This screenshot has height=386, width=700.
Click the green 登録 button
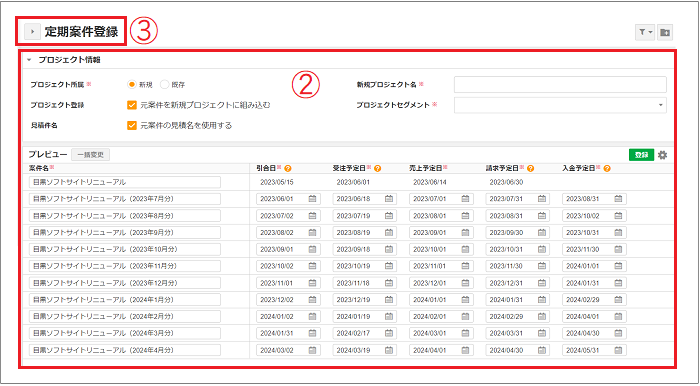coord(642,155)
